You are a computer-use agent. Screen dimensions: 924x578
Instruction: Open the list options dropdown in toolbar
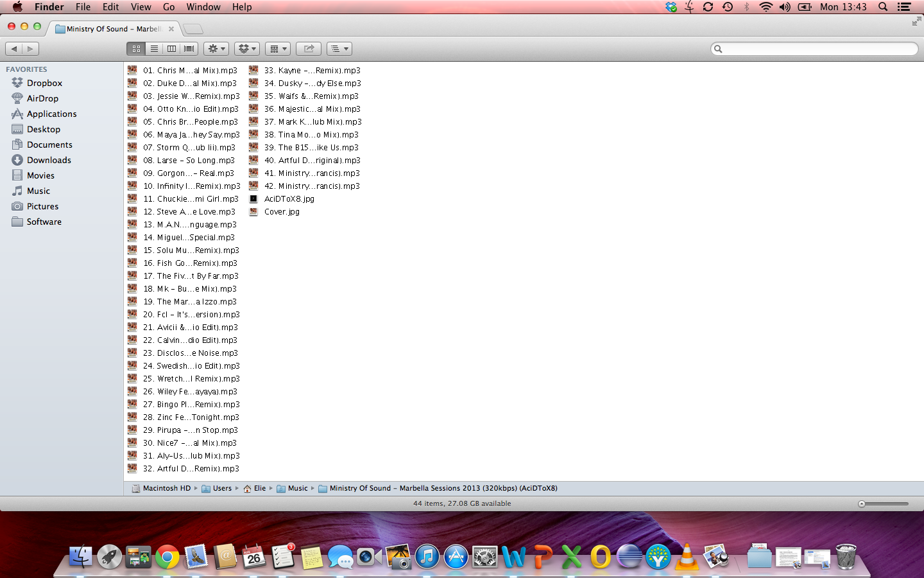pos(339,49)
